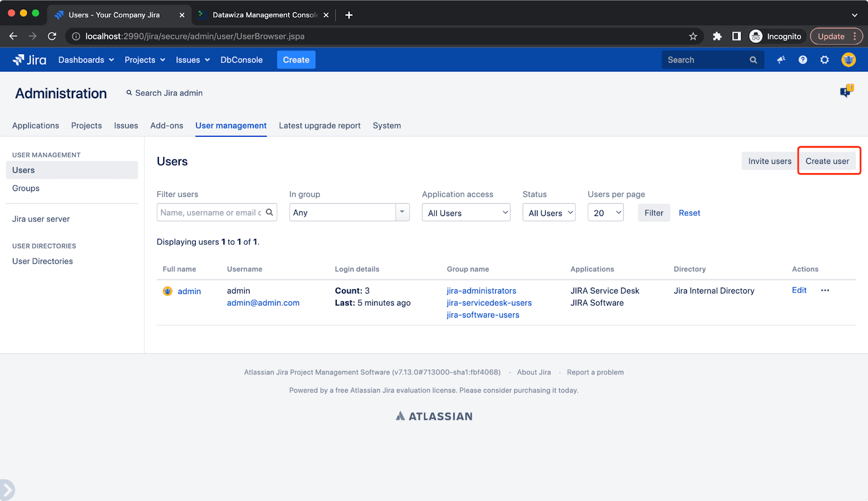Viewport: 868px width, 501px height.
Task: Select Users in the sidebar
Action: click(72, 170)
